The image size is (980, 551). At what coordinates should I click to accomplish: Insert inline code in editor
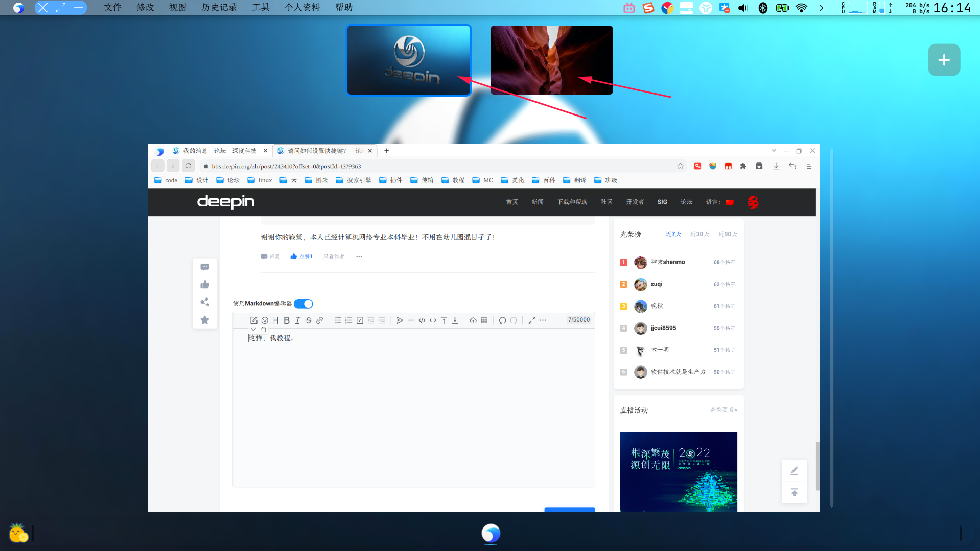[x=433, y=320]
